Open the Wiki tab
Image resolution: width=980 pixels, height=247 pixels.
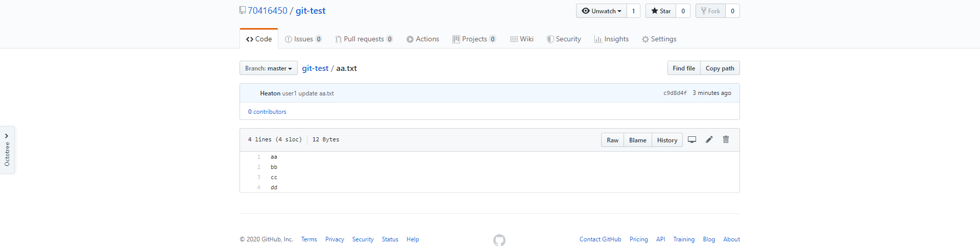522,39
